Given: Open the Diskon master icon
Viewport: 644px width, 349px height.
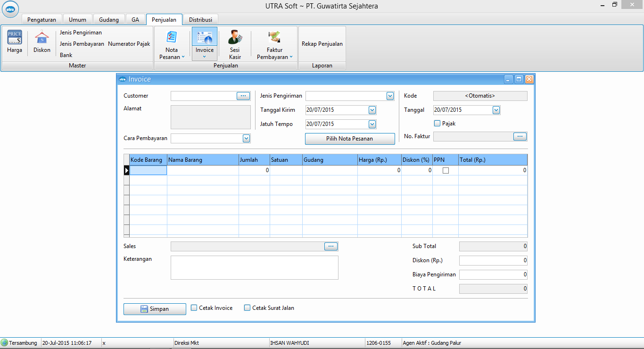Looking at the screenshot, I should pos(42,38).
